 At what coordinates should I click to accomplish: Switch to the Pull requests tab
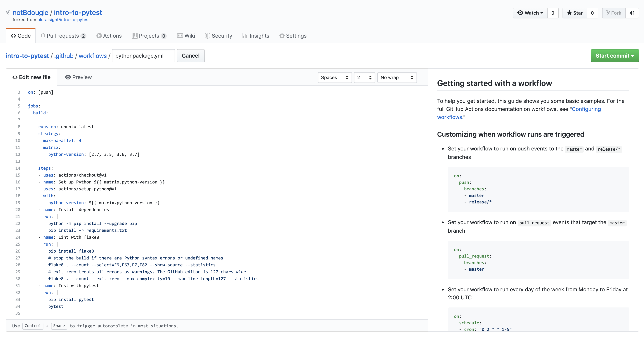64,36
